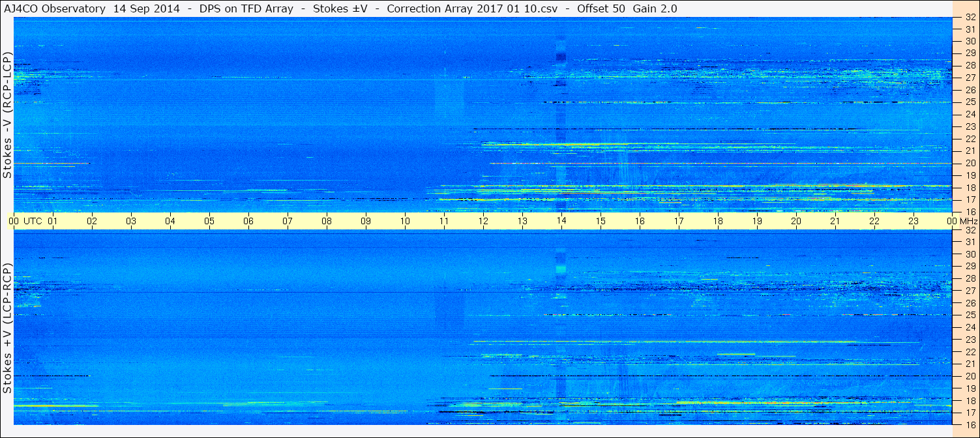The width and height of the screenshot is (980, 438).
Task: Click the 22 frequency label of the Stokes +V panel
Action: click(970, 352)
